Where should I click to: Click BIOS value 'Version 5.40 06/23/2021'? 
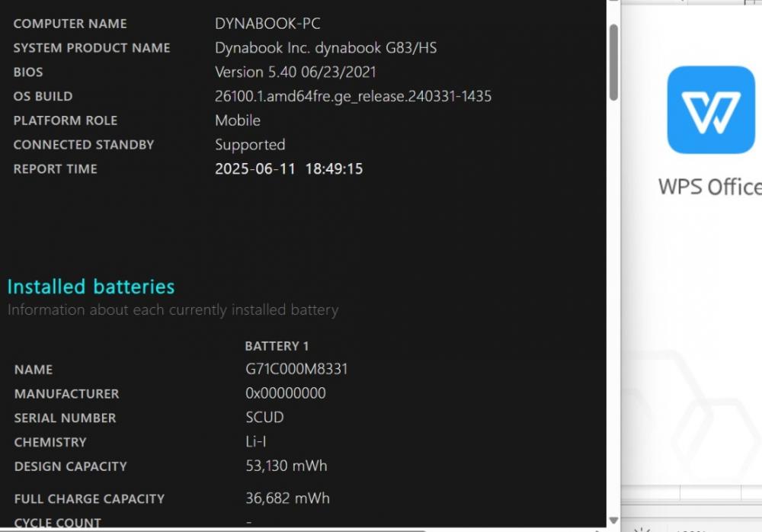296,72
